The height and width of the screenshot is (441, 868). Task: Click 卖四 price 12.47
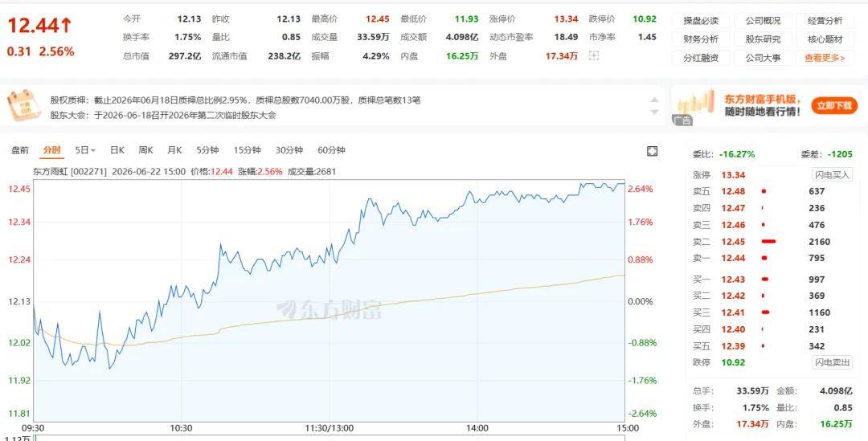tap(733, 208)
